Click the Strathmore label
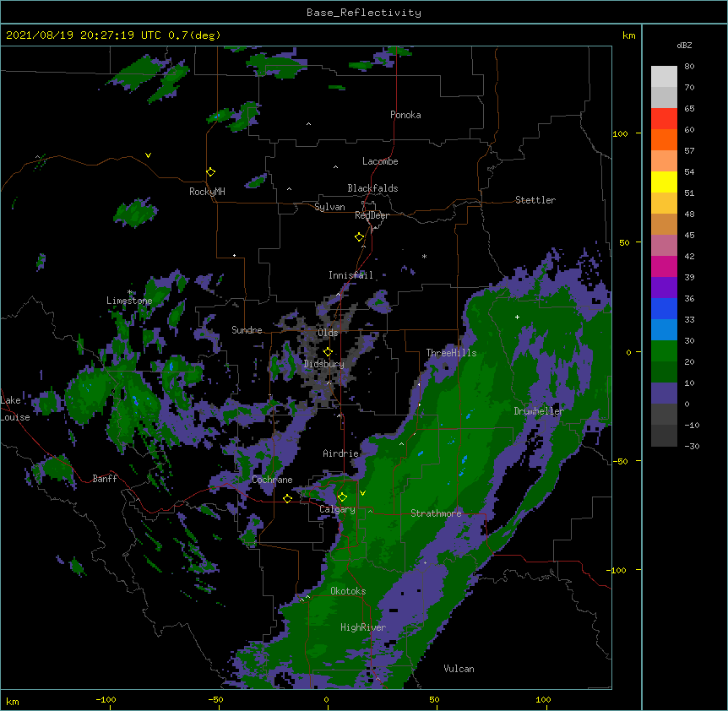The width and height of the screenshot is (728, 711). [436, 513]
